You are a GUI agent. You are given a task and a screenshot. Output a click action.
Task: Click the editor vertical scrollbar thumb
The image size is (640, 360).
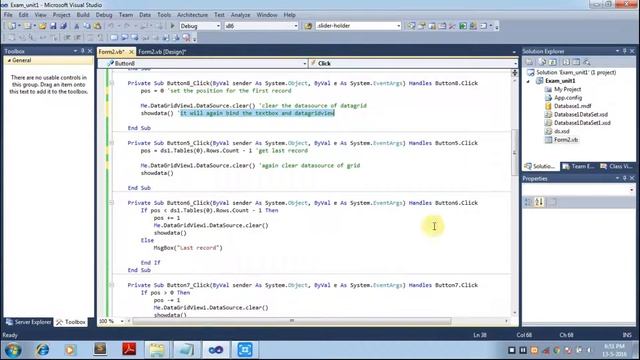point(514,152)
